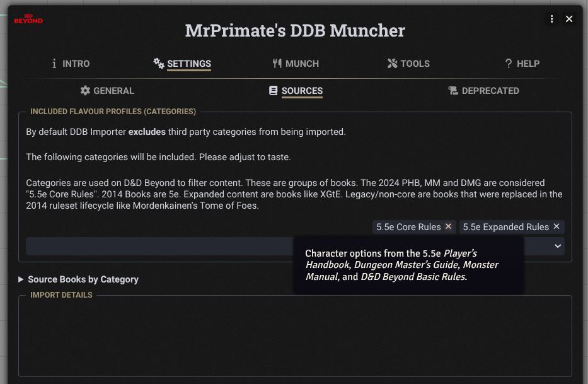The image size is (588, 384).
Task: Remove the 5.5e Core Rules category
Action: [449, 226]
